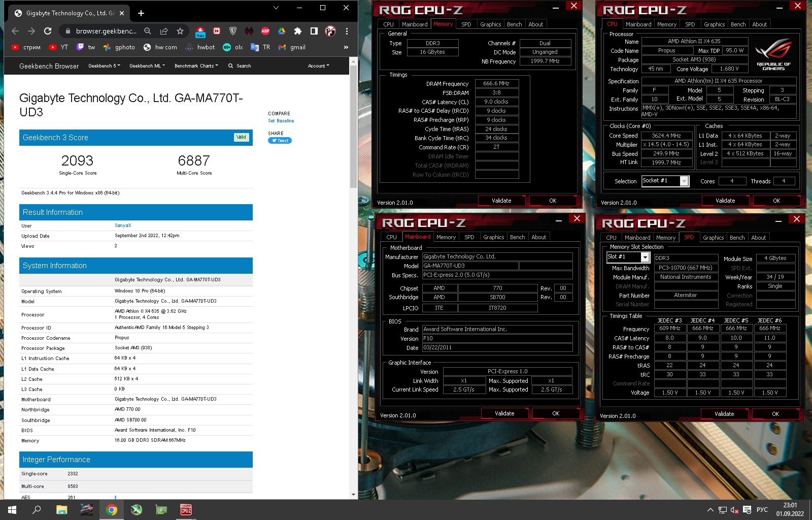Click OK in the SPD CPU-Z window
The height and width of the screenshot is (520, 812).
click(x=775, y=414)
